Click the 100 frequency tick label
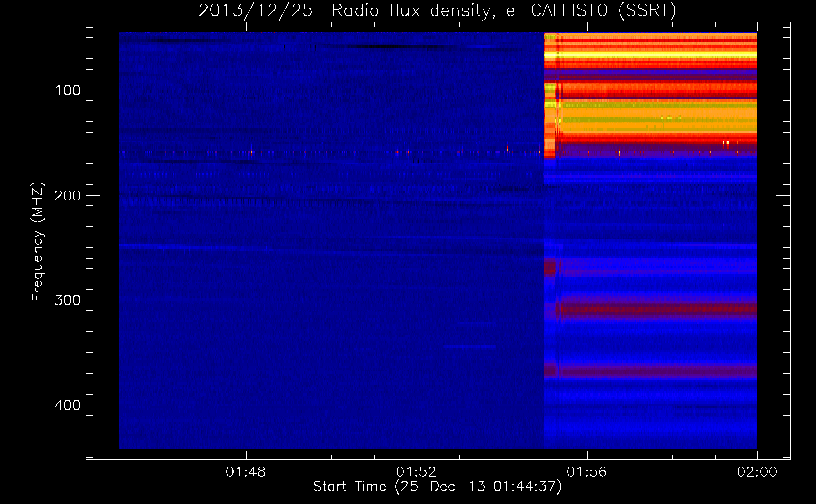The height and width of the screenshot is (504, 816). (68, 90)
